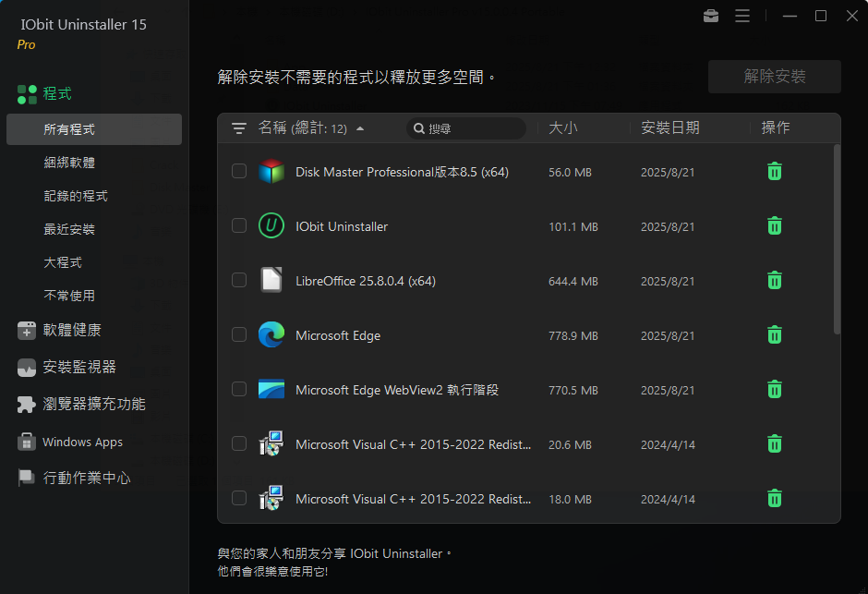
Task: Click installer icon of the 20.6 MB Visual C++ entry
Action: tap(271, 443)
